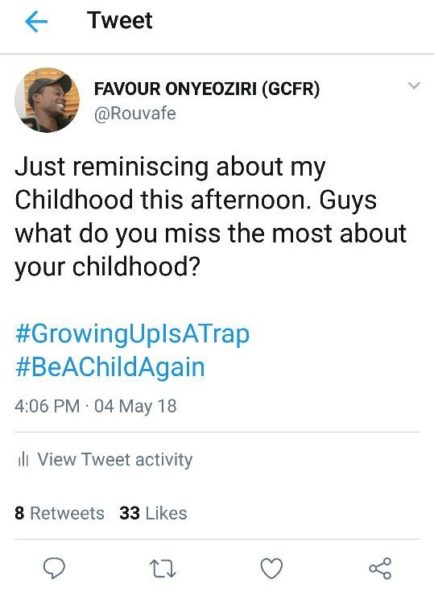Go back using the blue arrow
Viewport: 434px width, 600px height.
(x=36, y=21)
